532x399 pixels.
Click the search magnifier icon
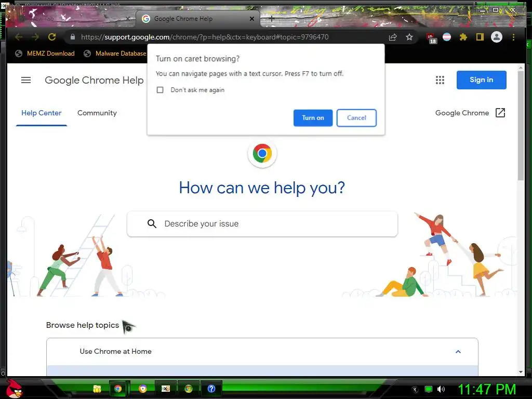(152, 223)
